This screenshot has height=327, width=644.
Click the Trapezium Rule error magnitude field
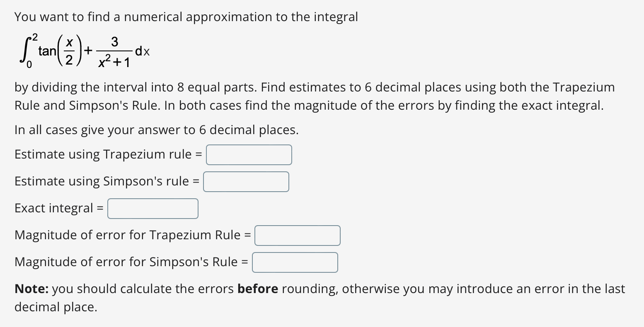[297, 235]
